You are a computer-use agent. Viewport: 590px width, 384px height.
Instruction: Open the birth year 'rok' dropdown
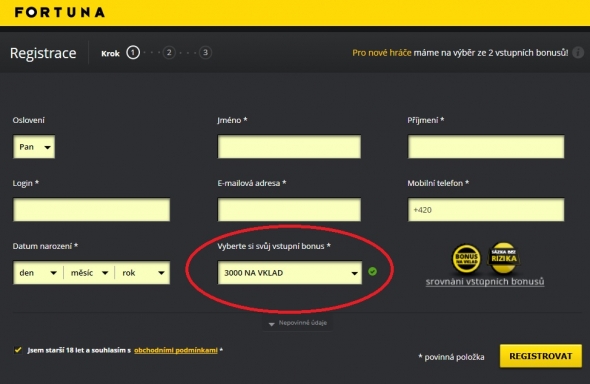143,273
